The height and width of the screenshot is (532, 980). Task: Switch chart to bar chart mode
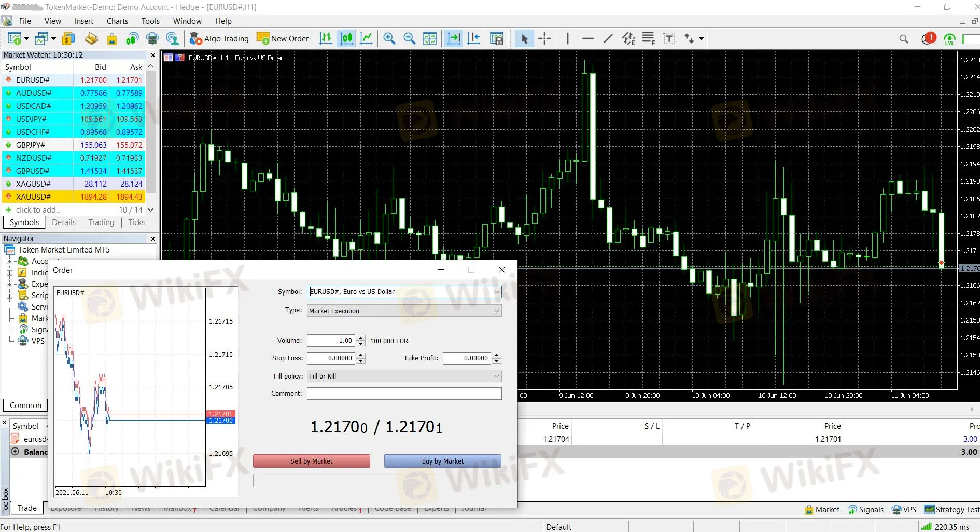click(x=326, y=38)
